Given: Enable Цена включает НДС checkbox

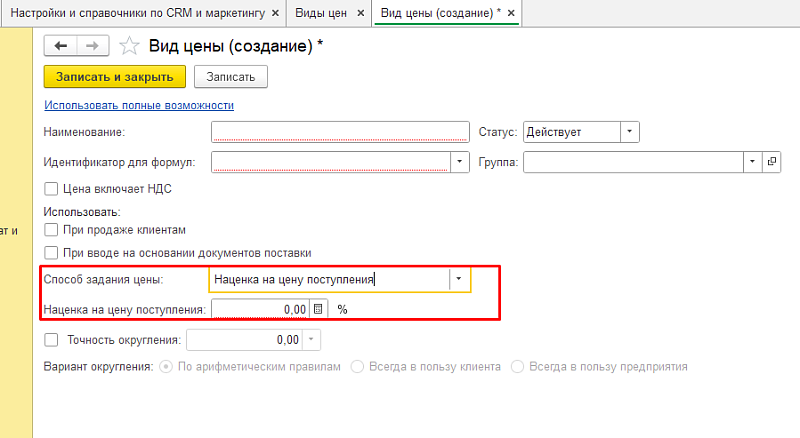Looking at the screenshot, I should click(52, 188).
